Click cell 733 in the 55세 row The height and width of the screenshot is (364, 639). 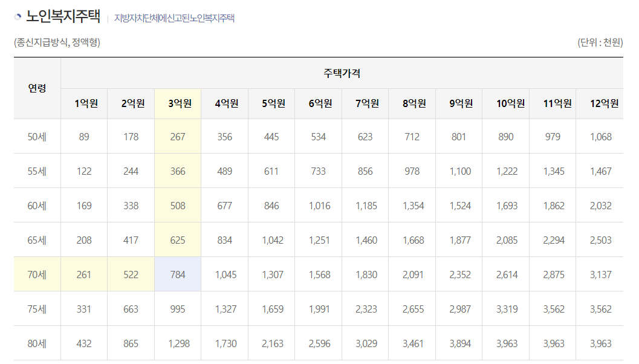point(318,171)
